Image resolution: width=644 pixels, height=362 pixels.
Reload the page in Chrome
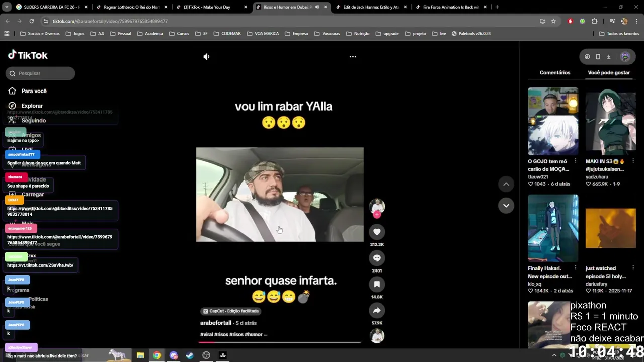(x=31, y=21)
